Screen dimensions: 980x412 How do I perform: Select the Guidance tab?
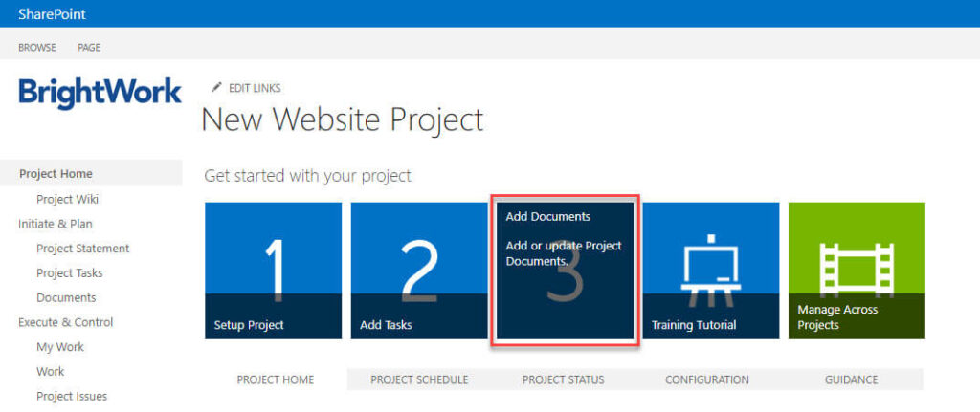point(851,379)
